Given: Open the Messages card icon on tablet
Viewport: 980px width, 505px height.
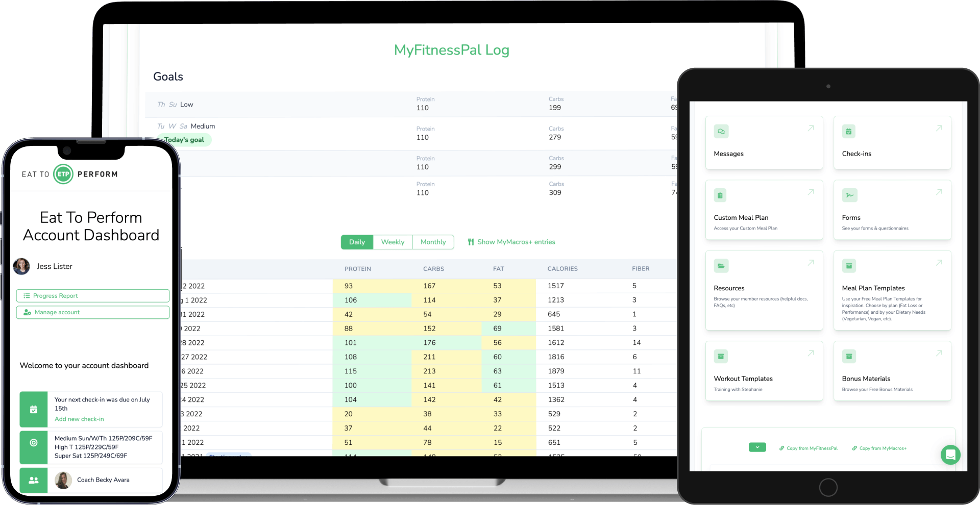Looking at the screenshot, I should tap(721, 132).
